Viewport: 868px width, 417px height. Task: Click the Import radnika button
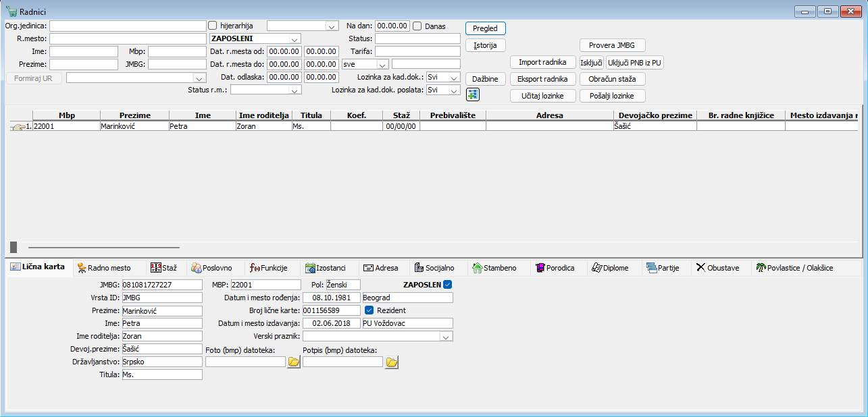(x=543, y=62)
